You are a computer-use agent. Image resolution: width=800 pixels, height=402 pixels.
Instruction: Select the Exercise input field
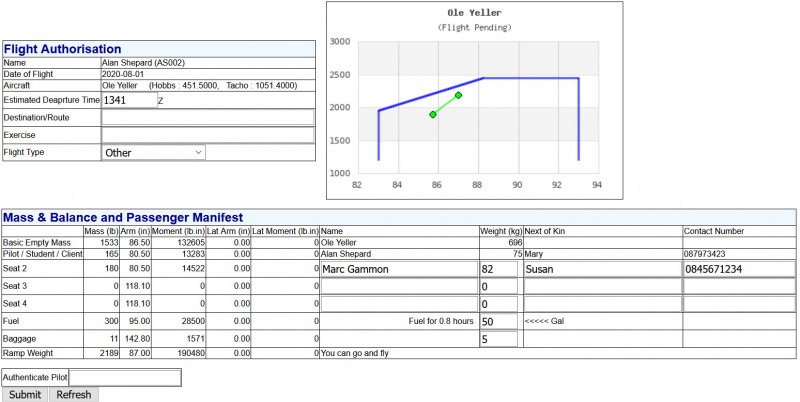tap(207, 135)
